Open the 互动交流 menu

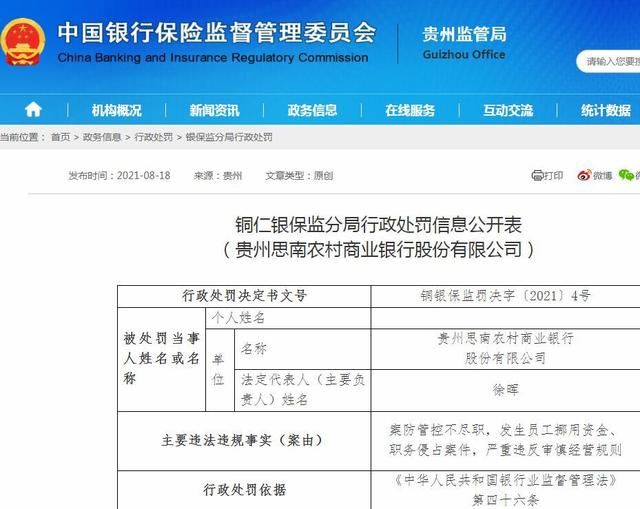pyautogui.click(x=508, y=110)
